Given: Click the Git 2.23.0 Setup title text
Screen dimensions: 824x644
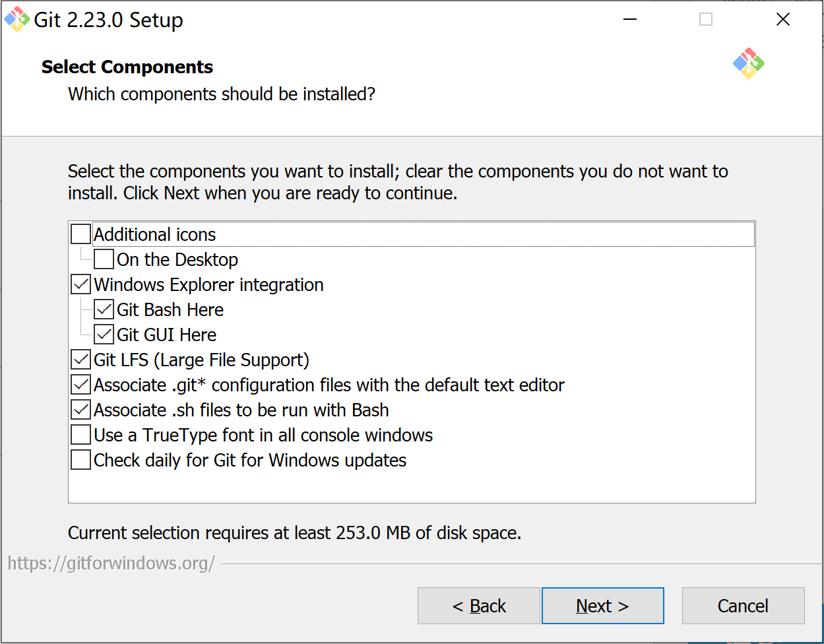Looking at the screenshot, I should coord(109,20).
